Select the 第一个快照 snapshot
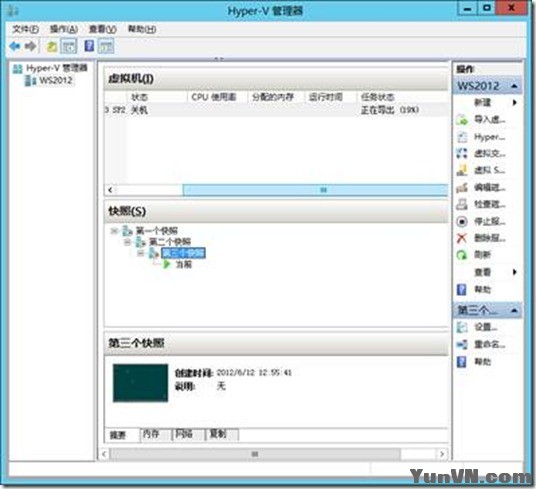536x489 pixels. pyautogui.click(x=157, y=231)
